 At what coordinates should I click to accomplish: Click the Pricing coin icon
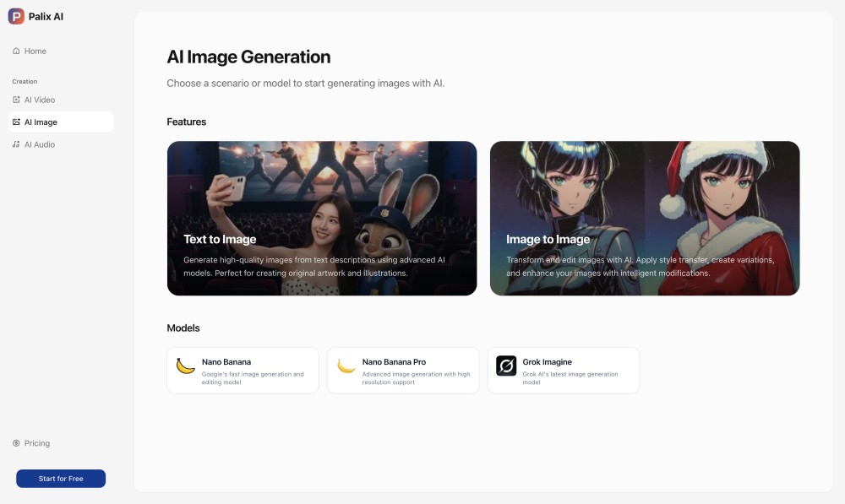(x=16, y=443)
